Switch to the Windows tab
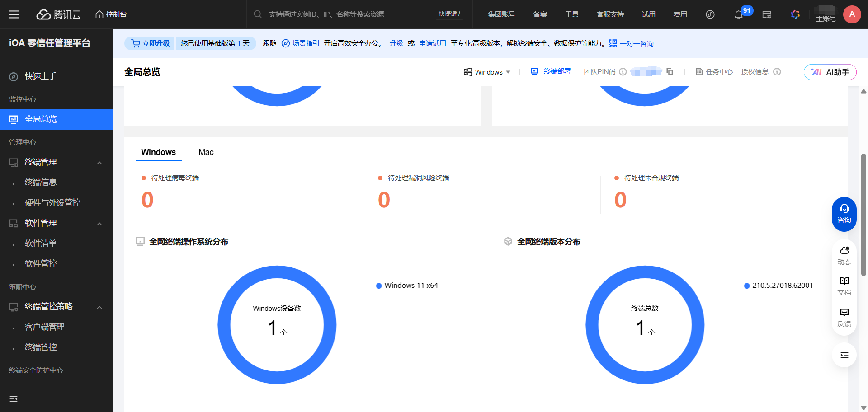 tap(158, 152)
